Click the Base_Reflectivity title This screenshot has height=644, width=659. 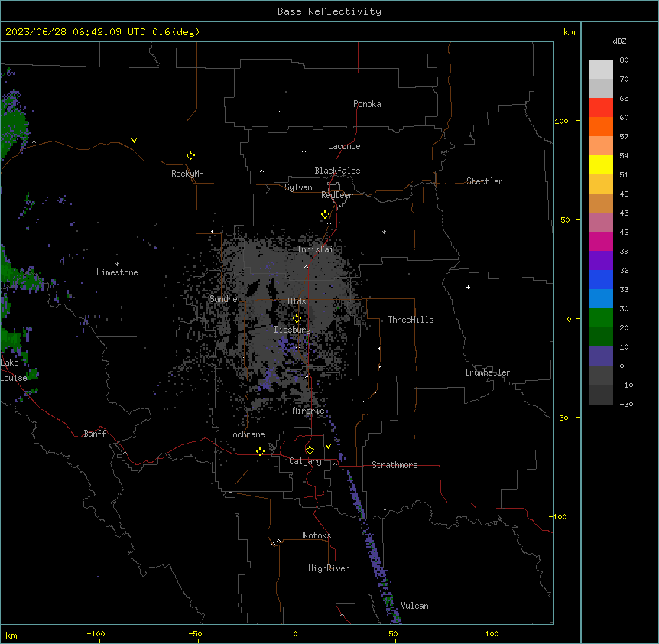coord(329,11)
